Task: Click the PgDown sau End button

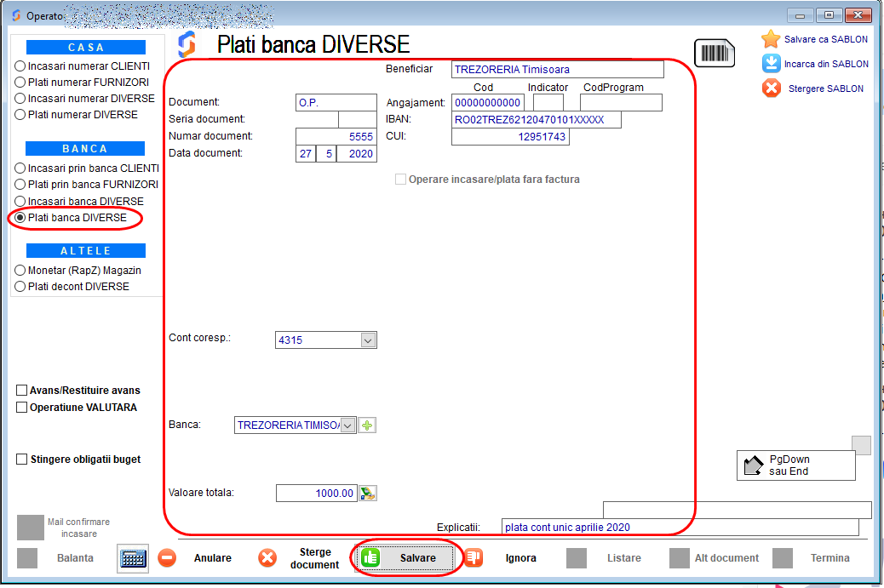Action: coord(795,465)
